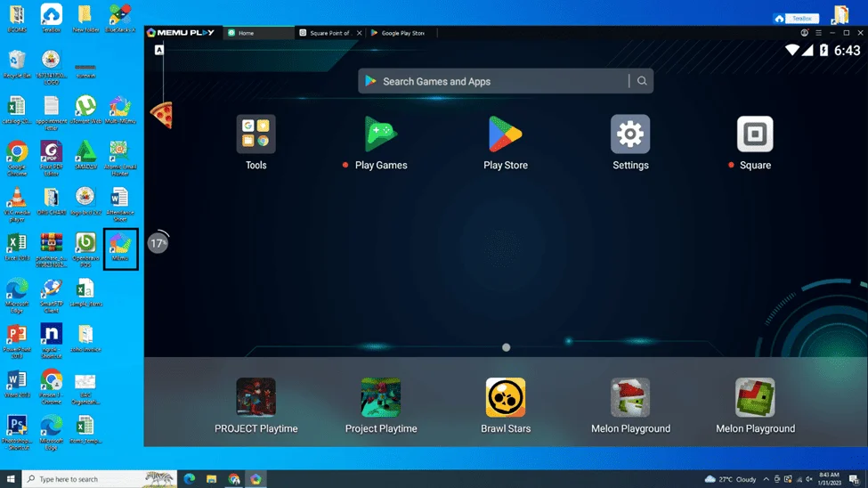Click the 6:43 Android clock
Image resolution: width=868 pixels, height=488 pixels.
pyautogui.click(x=847, y=51)
